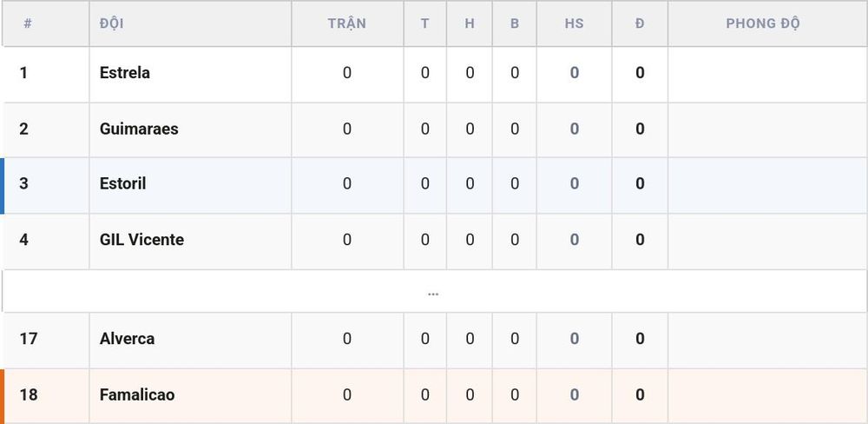Click the PHONG ĐỘ form header
Image resolution: width=868 pixels, height=424 pixels.
(x=763, y=23)
